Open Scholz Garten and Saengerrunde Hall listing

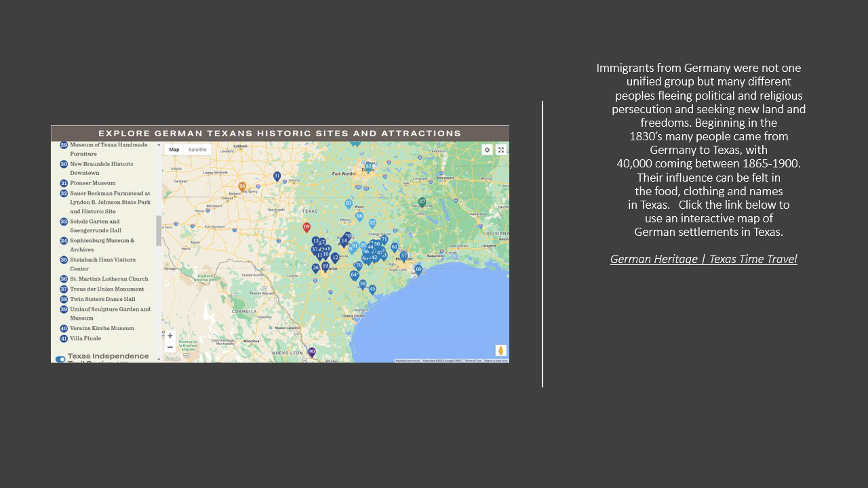coord(91,226)
